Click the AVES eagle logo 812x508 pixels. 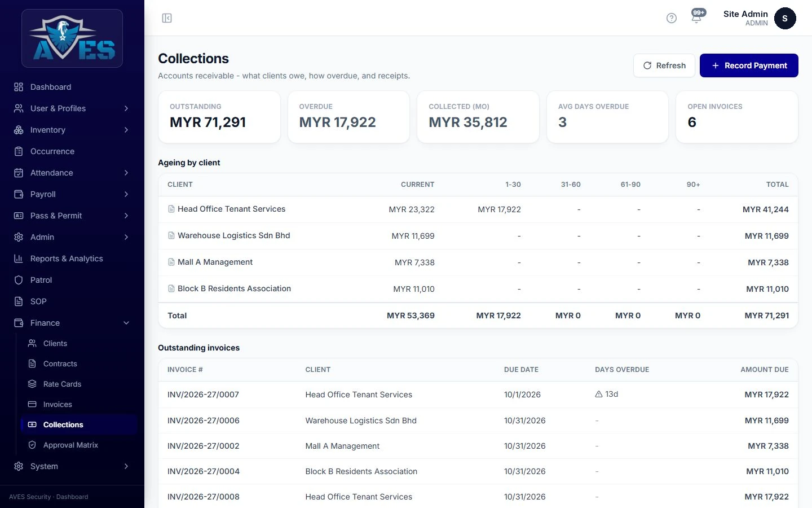[72, 38]
